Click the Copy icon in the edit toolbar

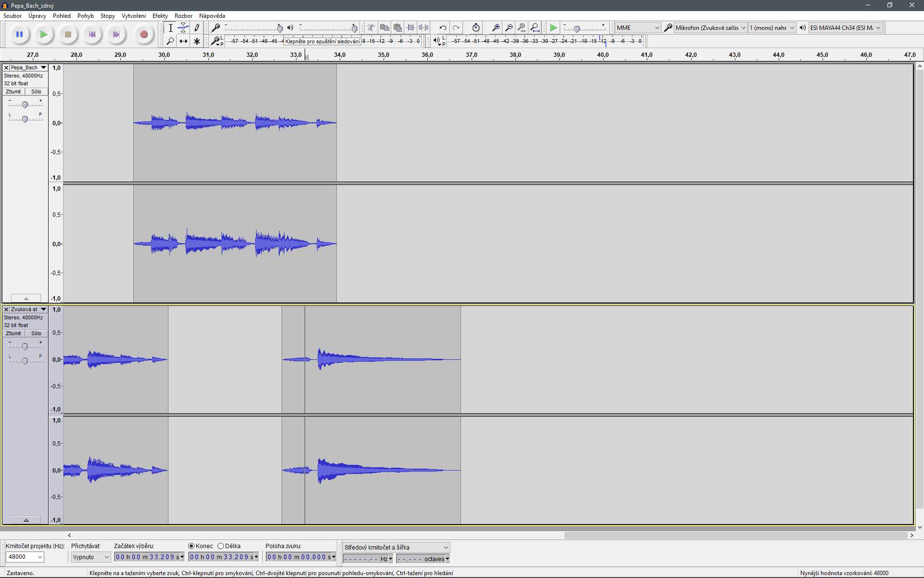click(x=384, y=27)
